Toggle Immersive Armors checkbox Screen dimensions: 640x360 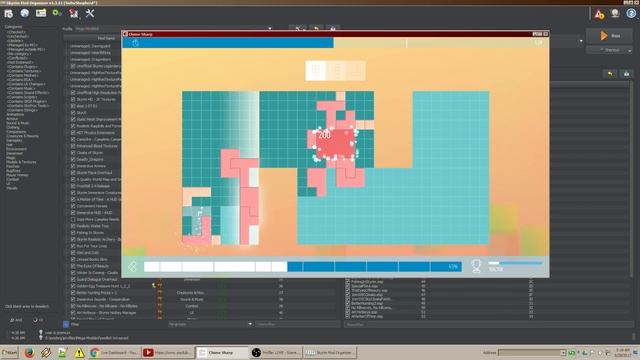click(73, 166)
